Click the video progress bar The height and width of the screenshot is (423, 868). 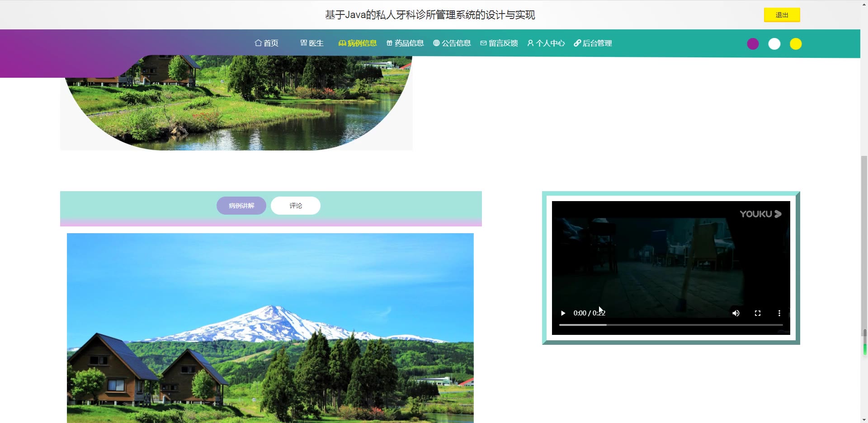(x=671, y=325)
